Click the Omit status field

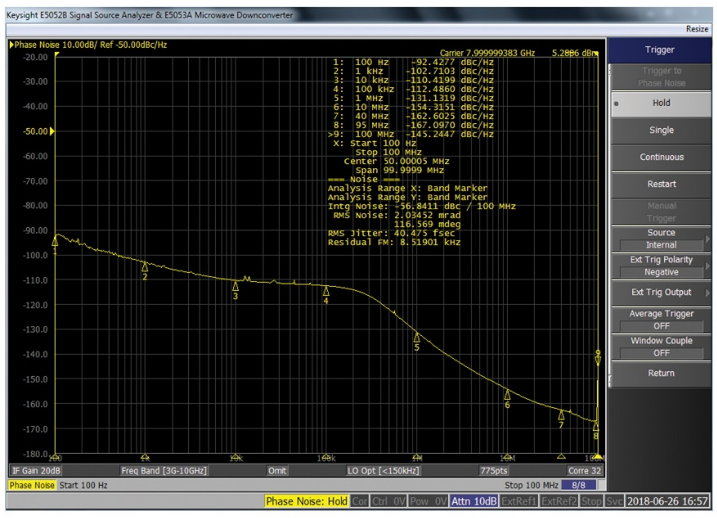[x=277, y=470]
